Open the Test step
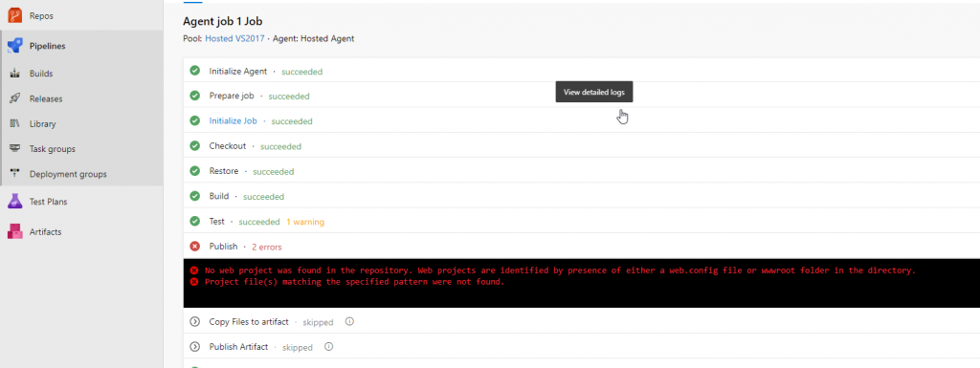Viewport: 980px width, 368px height. [x=217, y=222]
